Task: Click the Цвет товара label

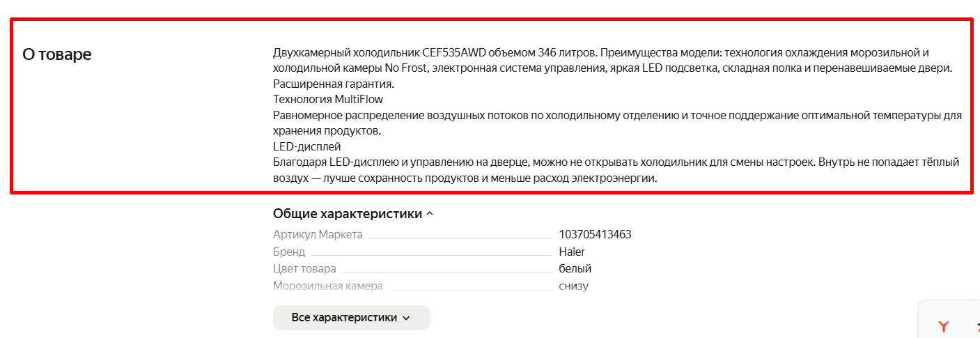Action: (x=304, y=268)
